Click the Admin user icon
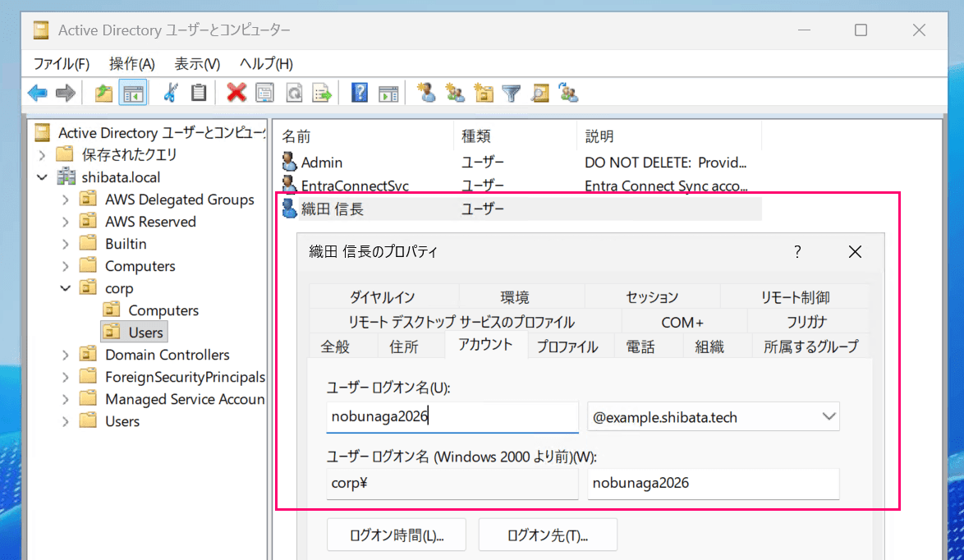The width and height of the screenshot is (964, 560). point(289,163)
